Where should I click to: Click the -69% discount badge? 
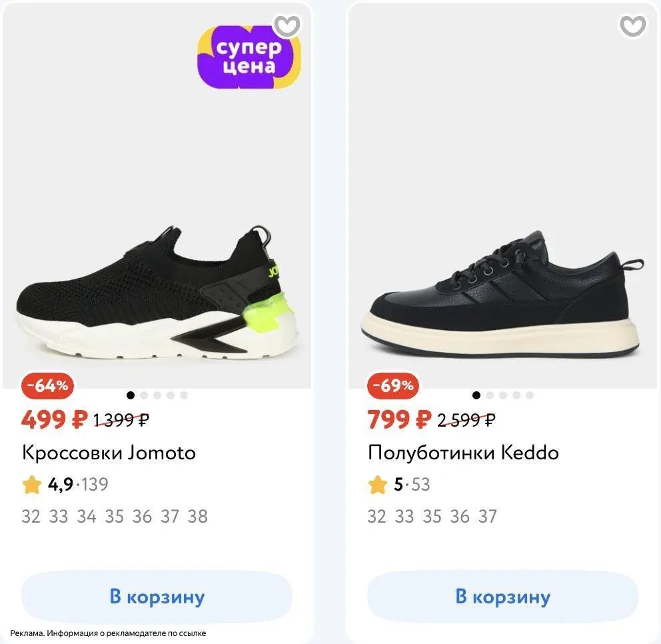393,385
